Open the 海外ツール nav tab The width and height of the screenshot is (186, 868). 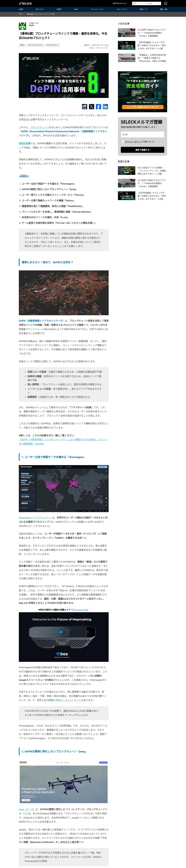(x=143, y=9)
